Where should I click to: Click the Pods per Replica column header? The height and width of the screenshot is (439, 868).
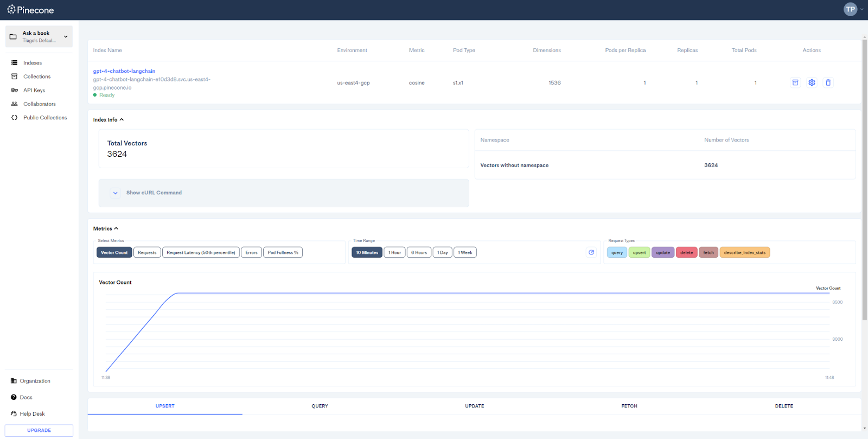pos(626,50)
